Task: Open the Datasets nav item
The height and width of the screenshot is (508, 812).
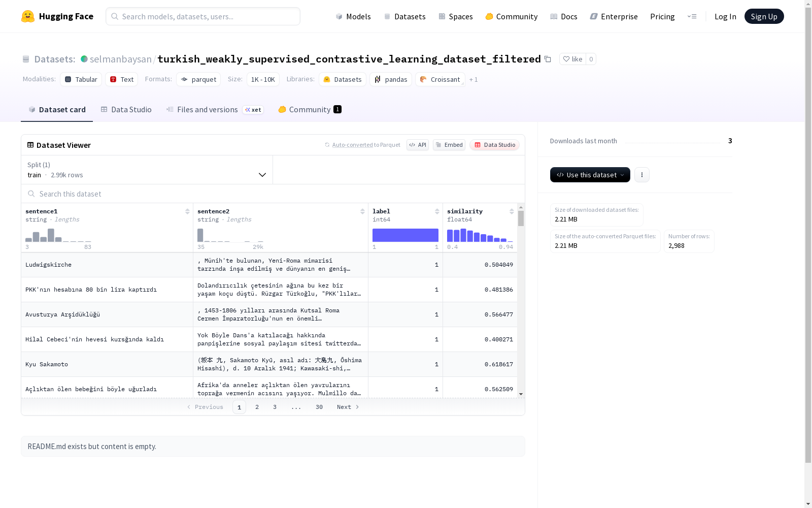Action: (404, 16)
